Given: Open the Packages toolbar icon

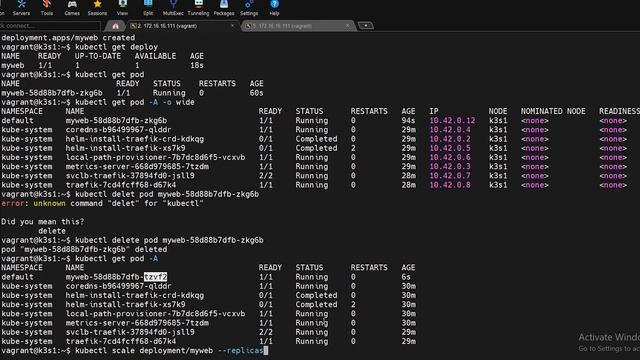Looking at the screenshot, I should click(224, 7).
